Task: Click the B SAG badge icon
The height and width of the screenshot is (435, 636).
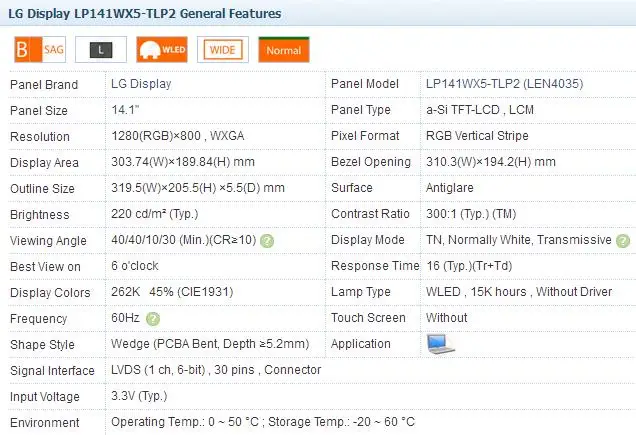Action: [40, 50]
